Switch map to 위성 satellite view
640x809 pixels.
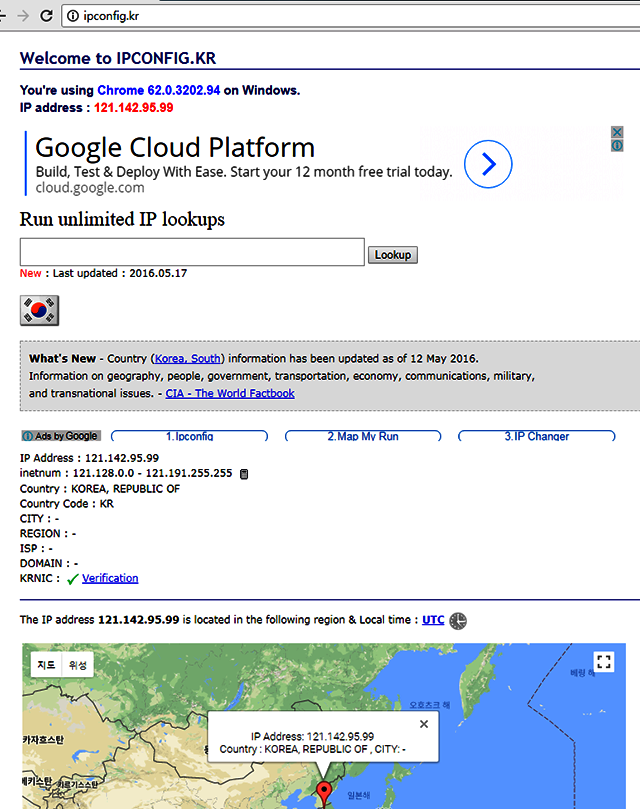(x=77, y=665)
